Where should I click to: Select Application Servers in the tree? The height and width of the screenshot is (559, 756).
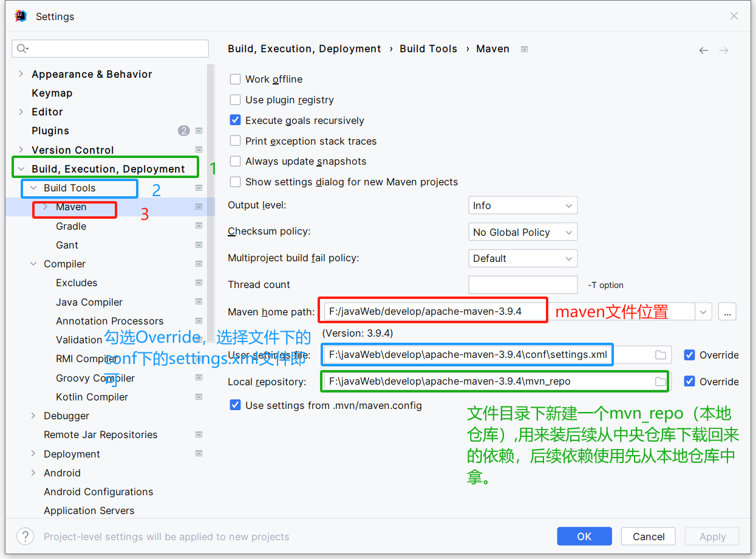89,510
